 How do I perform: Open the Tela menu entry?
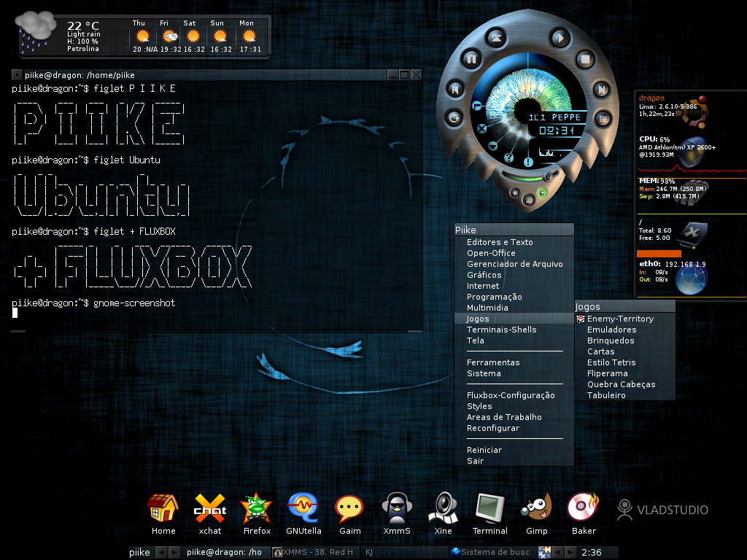click(x=514, y=341)
